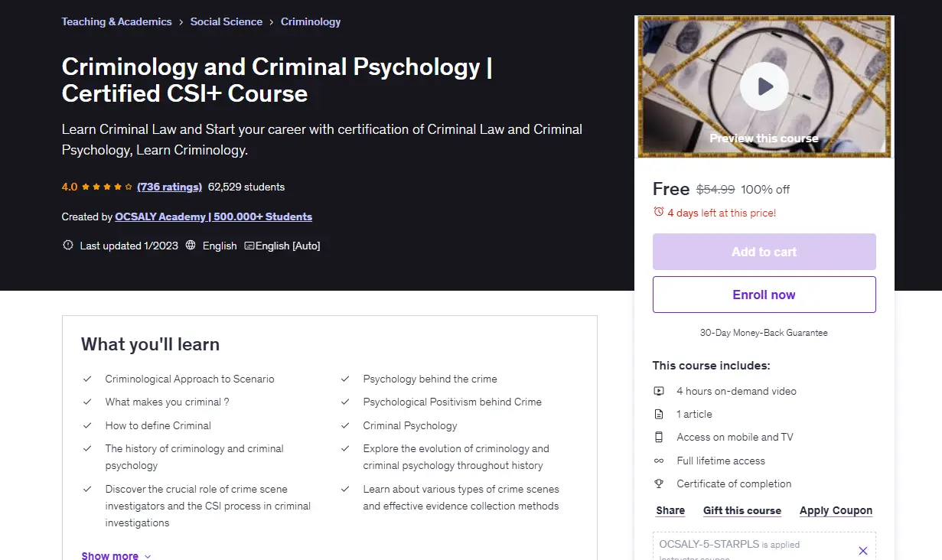Click checkmark beside What makes you criminal
The width and height of the screenshot is (942, 560).
click(88, 402)
